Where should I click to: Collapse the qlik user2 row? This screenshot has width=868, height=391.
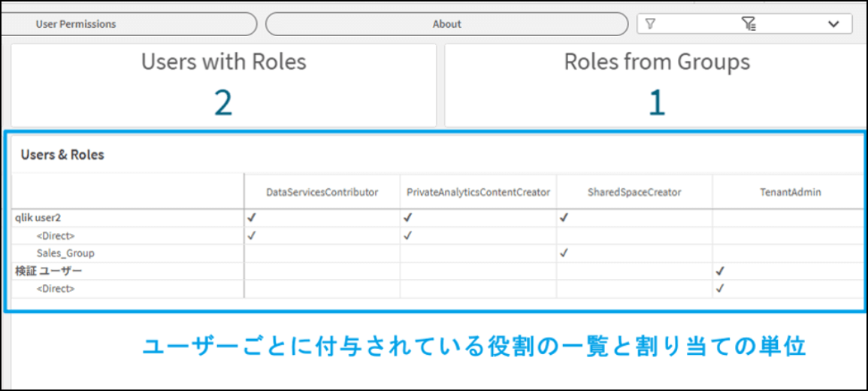click(x=38, y=218)
